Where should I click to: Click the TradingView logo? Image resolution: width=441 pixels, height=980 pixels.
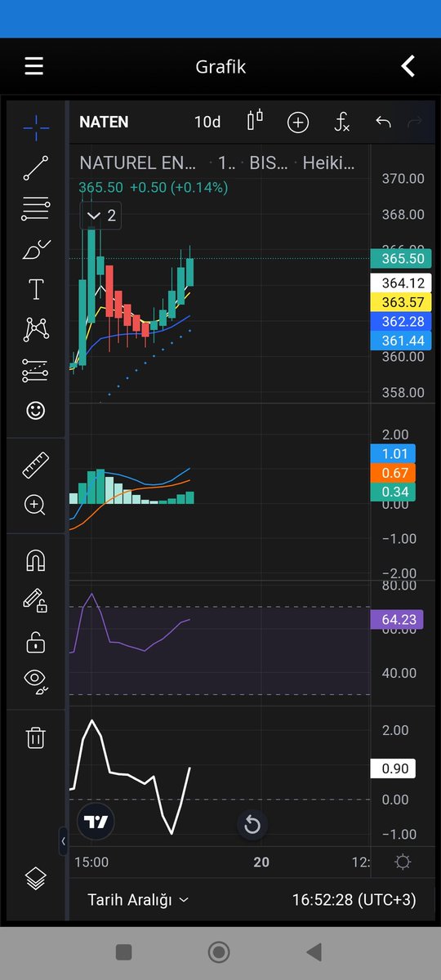(x=96, y=822)
